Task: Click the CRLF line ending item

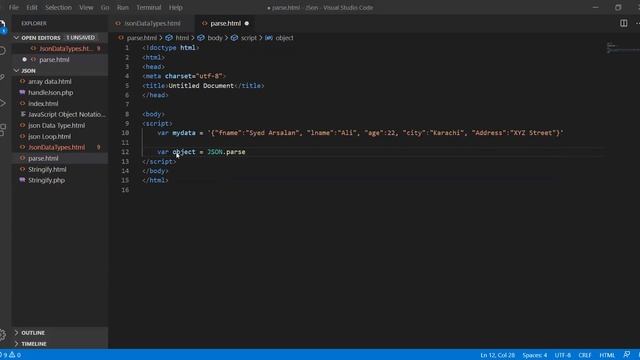Action: (584, 355)
